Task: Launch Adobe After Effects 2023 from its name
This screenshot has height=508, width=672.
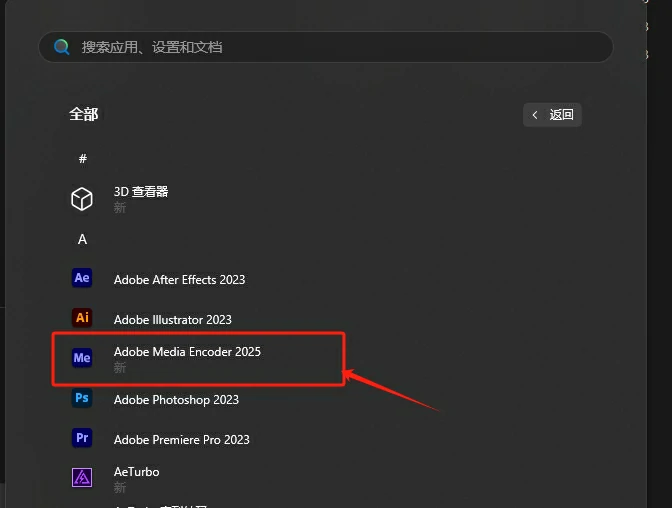Action: click(179, 279)
